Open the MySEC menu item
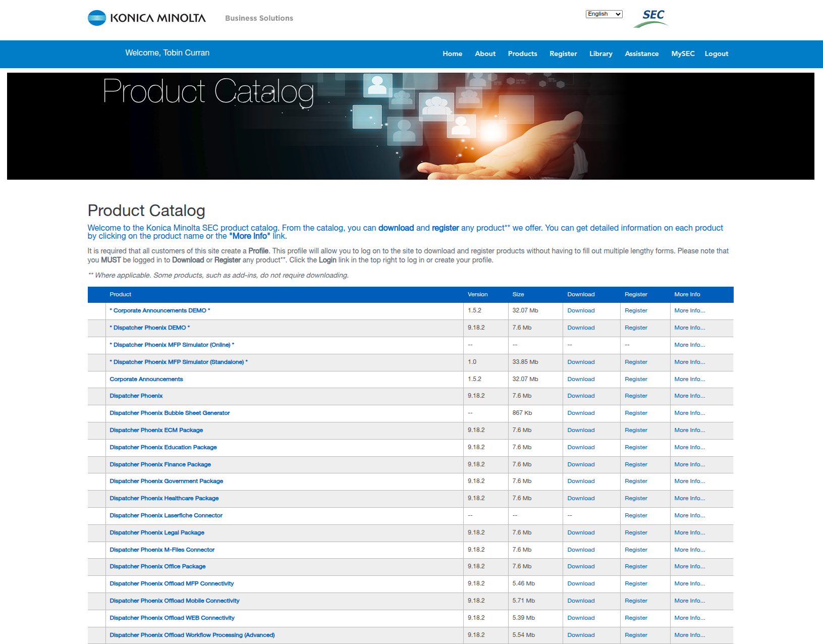The height and width of the screenshot is (644, 823). click(x=683, y=53)
